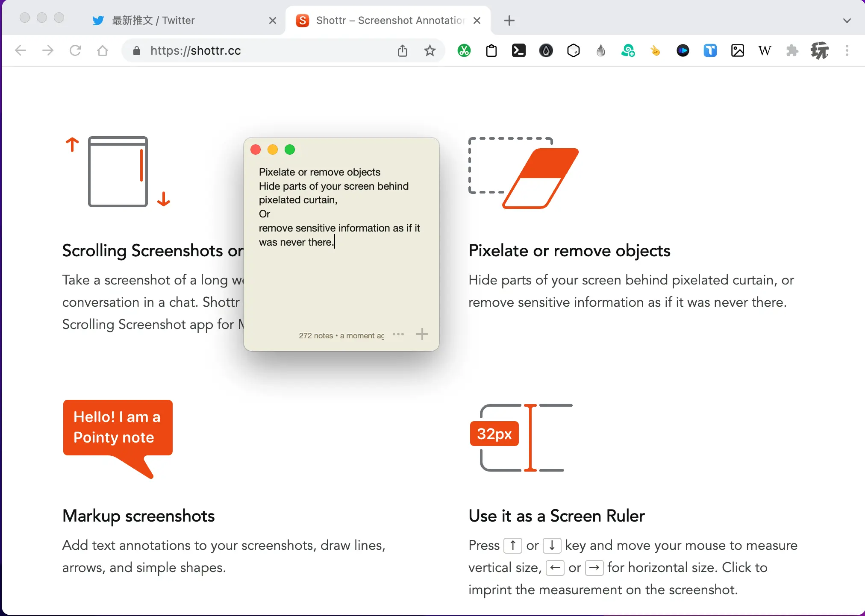Screen dimensions: 865x616
Task: Open the picture frame extension
Action: [x=738, y=50]
